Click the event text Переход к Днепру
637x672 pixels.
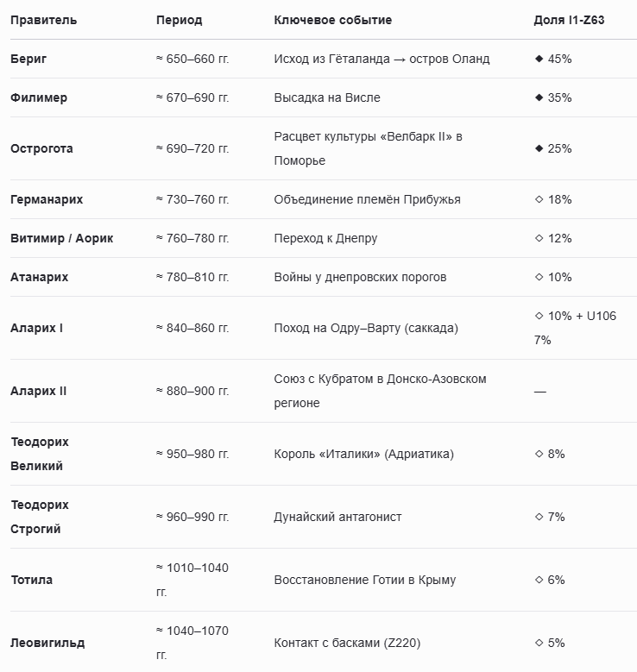tap(325, 238)
